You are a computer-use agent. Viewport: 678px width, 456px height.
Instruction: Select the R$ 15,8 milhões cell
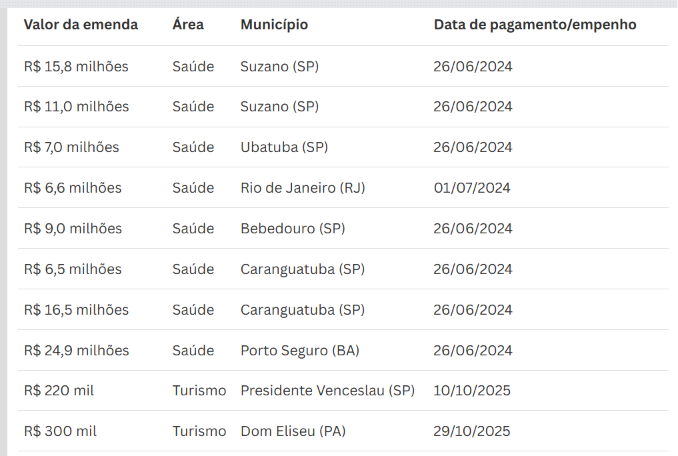tap(76, 66)
